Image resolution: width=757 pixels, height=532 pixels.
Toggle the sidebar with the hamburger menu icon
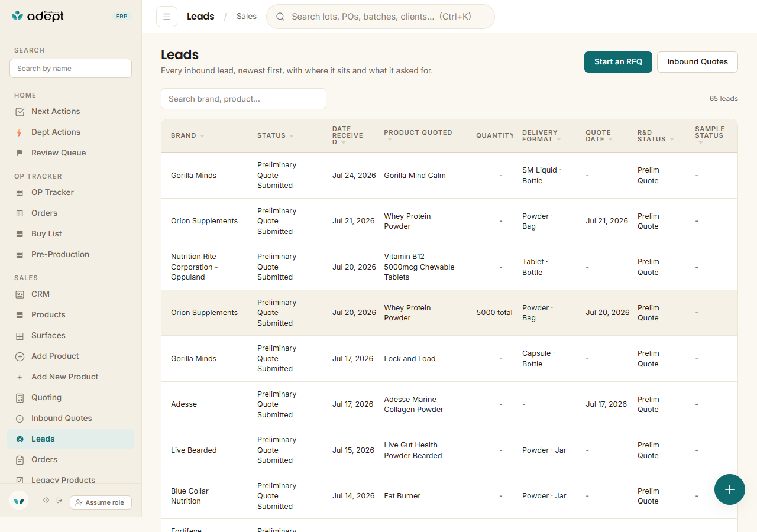tap(167, 17)
